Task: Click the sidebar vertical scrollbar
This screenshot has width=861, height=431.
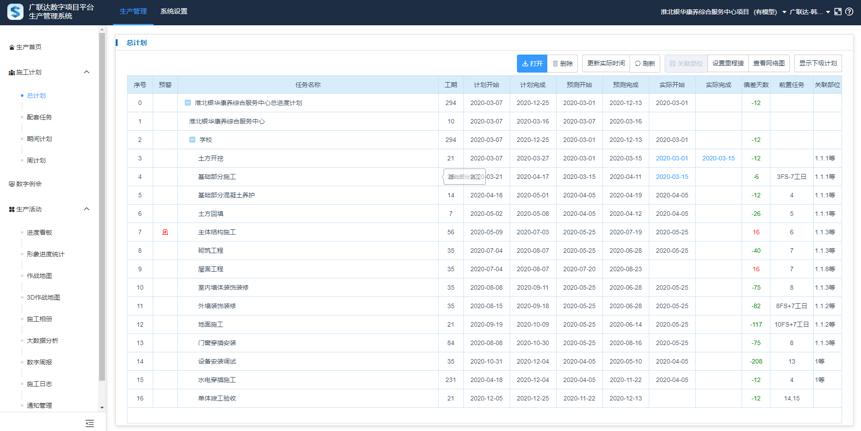Action: click(x=102, y=206)
